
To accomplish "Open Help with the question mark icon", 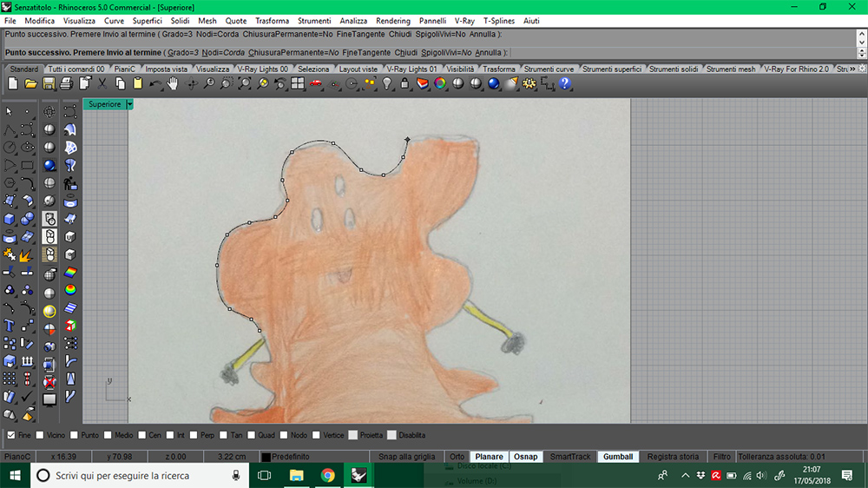I will [565, 83].
